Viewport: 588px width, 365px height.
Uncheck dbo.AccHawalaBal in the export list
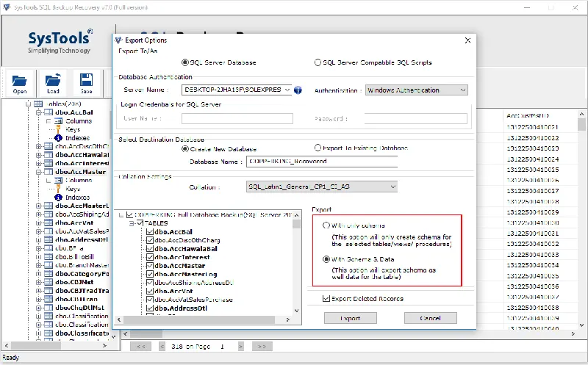pos(150,249)
